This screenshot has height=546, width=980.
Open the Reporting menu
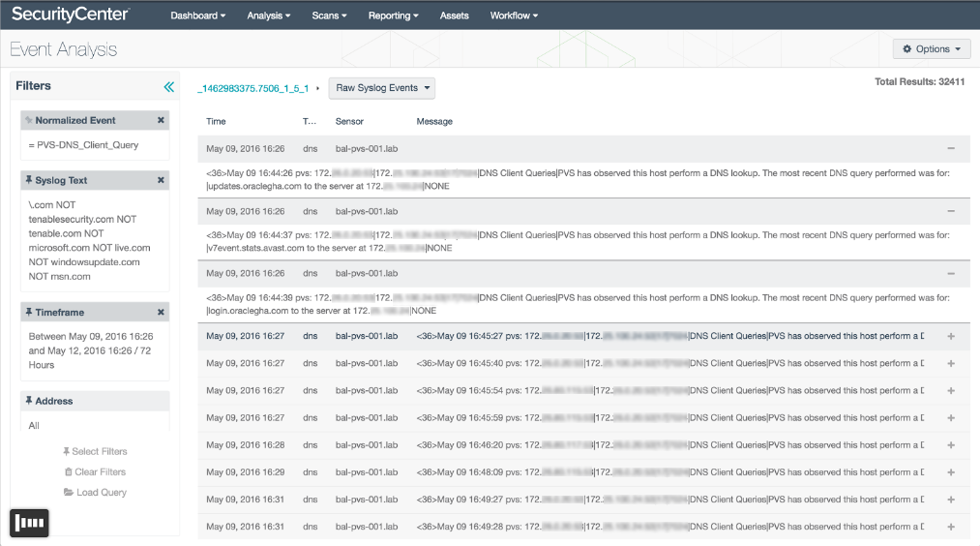393,15
